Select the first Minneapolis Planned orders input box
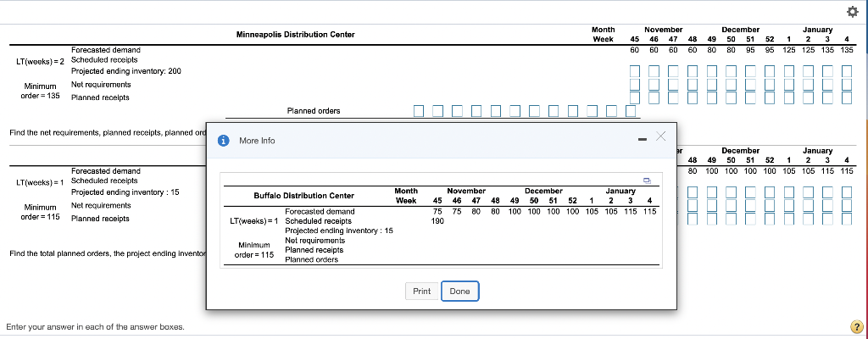Screen dimensions: 868x339 click(419, 111)
